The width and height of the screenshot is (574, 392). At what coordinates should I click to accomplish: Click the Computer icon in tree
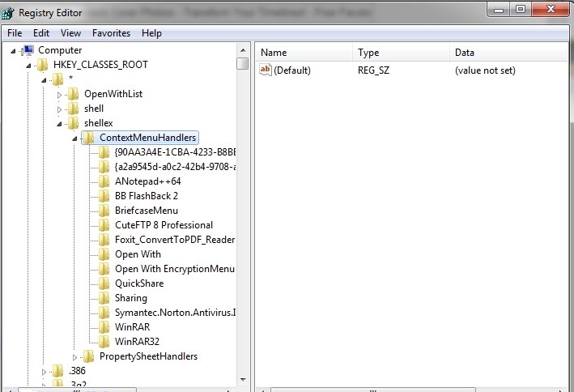pyautogui.click(x=28, y=50)
